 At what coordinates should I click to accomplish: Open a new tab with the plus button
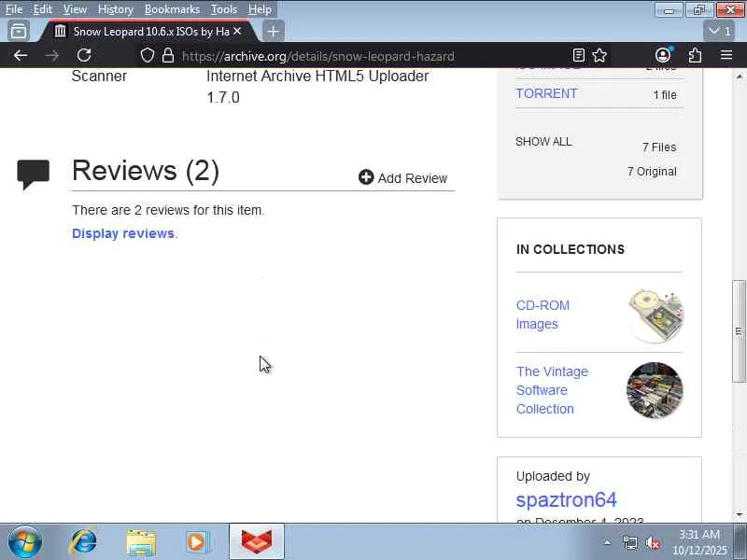tap(273, 32)
